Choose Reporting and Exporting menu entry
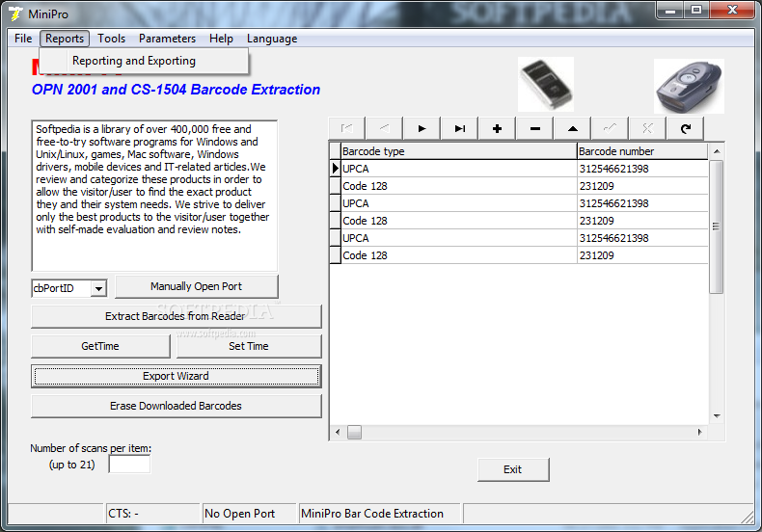The height and width of the screenshot is (532, 762). coord(144,61)
